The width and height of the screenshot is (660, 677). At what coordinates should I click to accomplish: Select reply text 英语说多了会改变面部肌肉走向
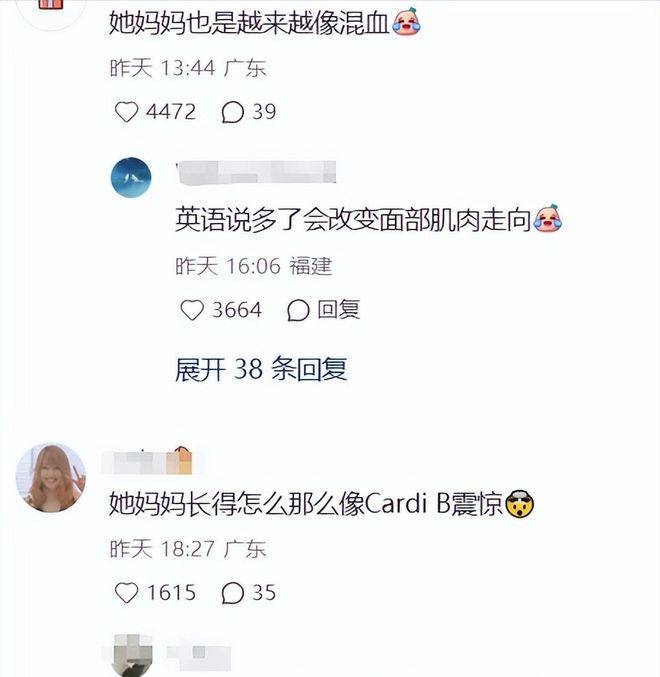353,220
